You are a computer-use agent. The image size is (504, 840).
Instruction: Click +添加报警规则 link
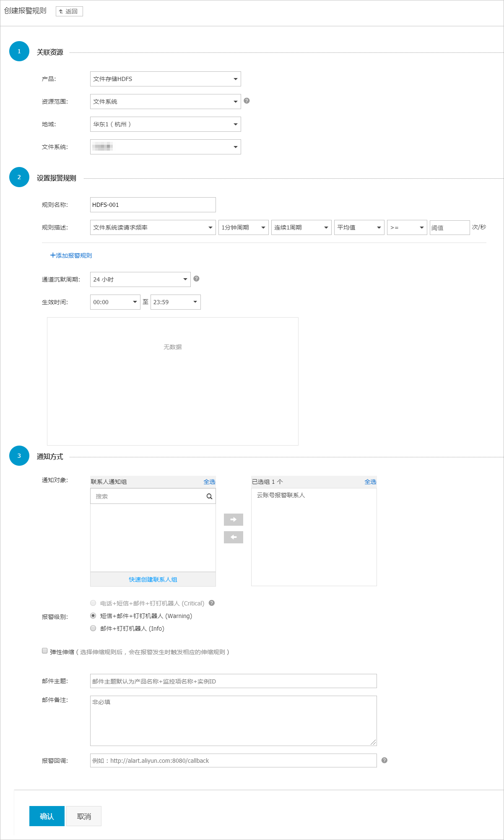(x=71, y=256)
